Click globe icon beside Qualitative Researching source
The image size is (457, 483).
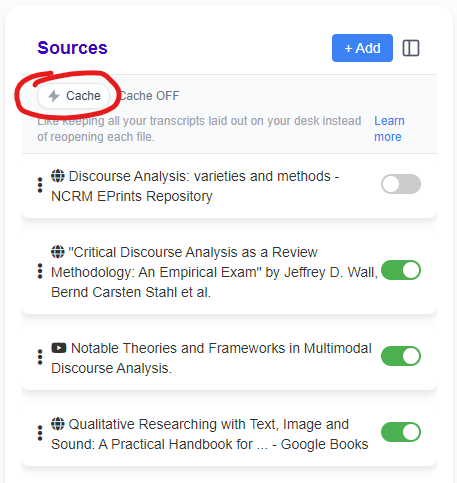pos(58,424)
